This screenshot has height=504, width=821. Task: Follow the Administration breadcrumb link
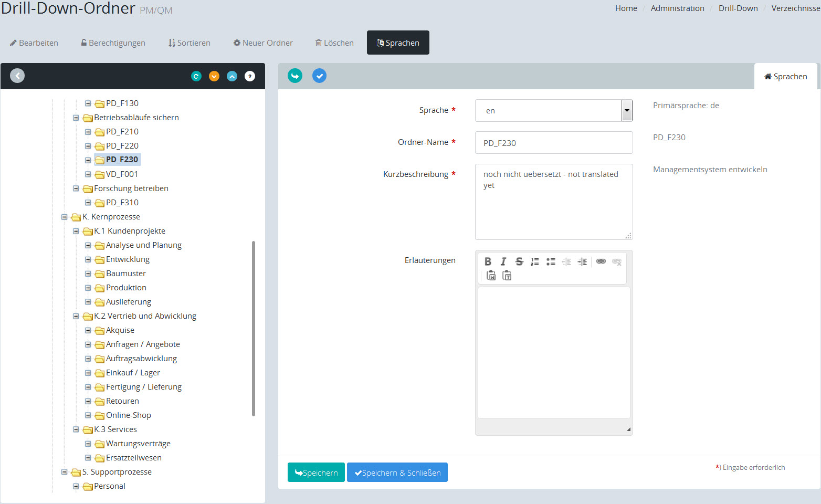point(677,8)
